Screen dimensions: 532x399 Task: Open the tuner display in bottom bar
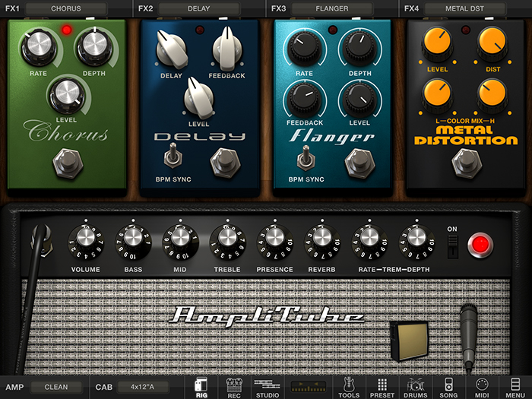(x=308, y=386)
